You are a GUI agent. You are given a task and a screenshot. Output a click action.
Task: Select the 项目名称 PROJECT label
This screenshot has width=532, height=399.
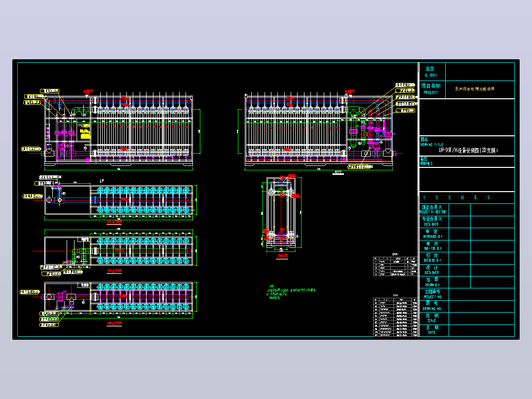pos(431,89)
